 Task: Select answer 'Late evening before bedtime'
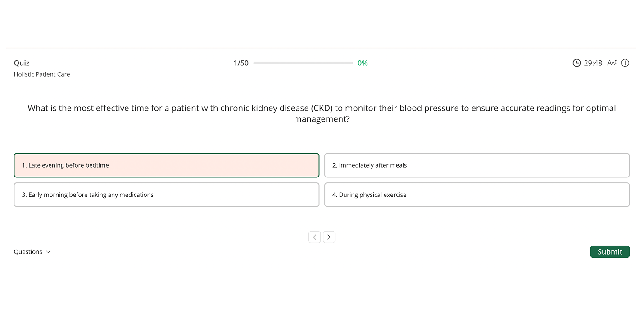167,165
